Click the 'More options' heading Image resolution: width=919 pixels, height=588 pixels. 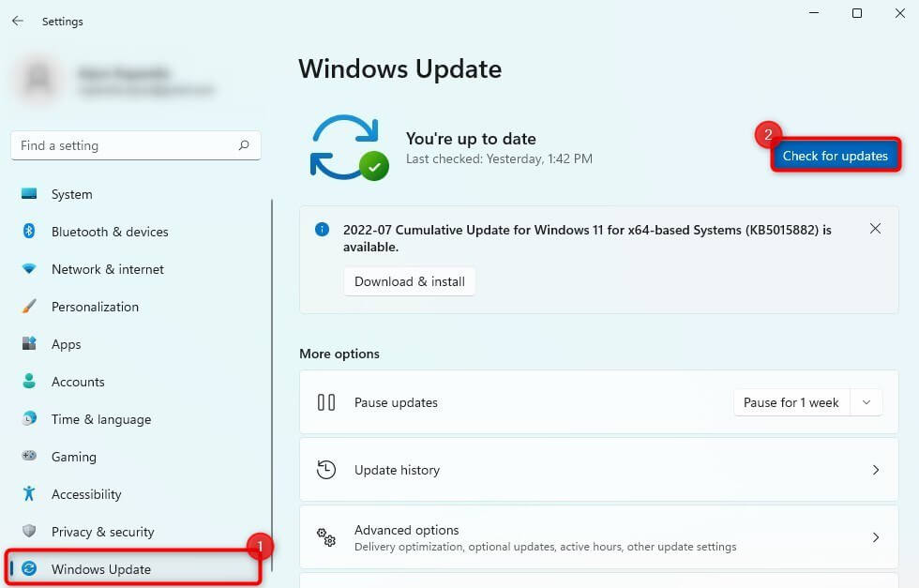click(x=339, y=354)
